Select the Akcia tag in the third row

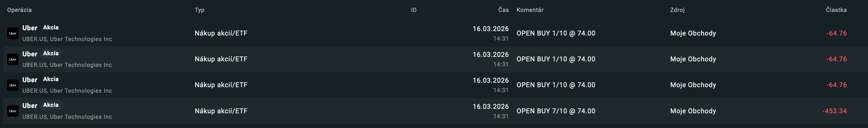[51, 79]
